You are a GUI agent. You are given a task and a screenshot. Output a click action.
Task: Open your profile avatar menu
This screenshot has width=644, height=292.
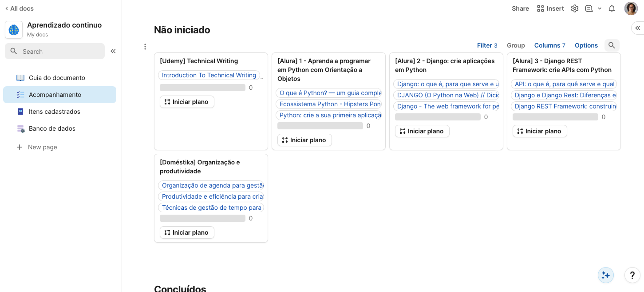tap(631, 8)
